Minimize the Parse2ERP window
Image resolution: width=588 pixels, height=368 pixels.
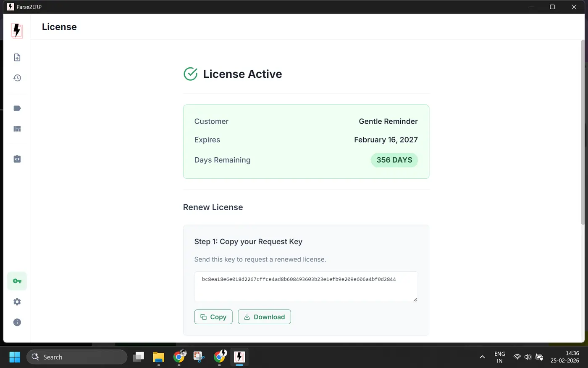531,7
